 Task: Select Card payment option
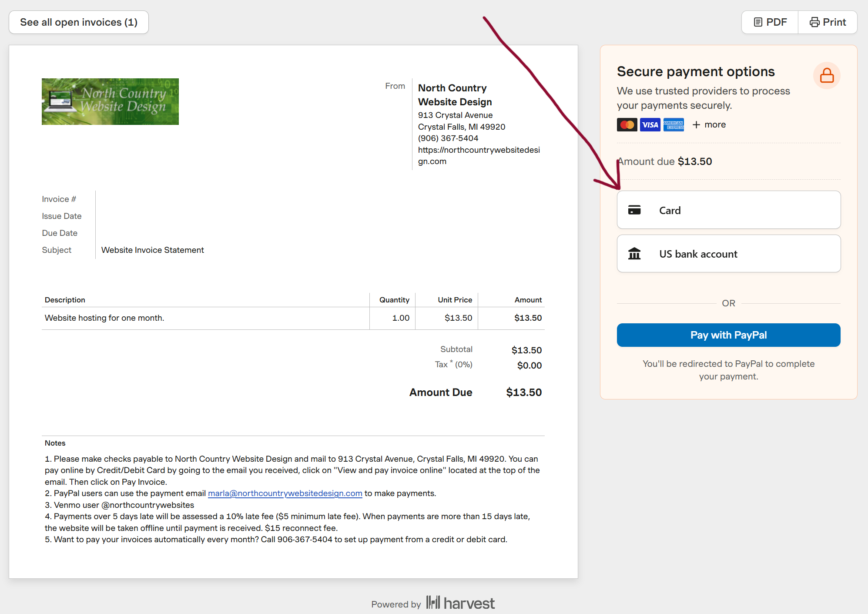point(728,210)
